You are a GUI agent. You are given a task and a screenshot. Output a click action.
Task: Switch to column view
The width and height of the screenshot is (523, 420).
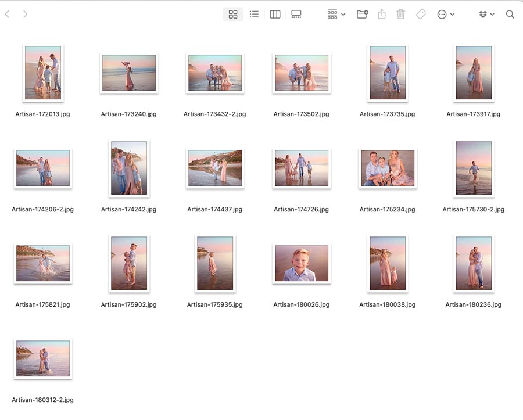(275, 14)
